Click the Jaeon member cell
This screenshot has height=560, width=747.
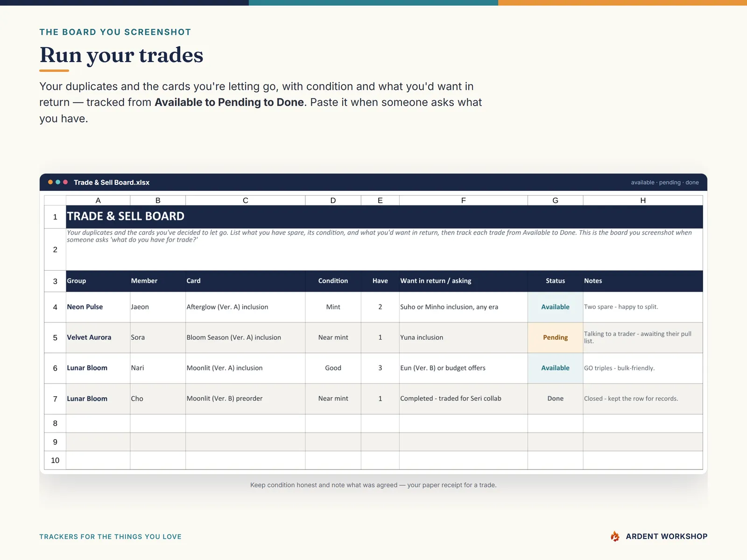coord(158,307)
